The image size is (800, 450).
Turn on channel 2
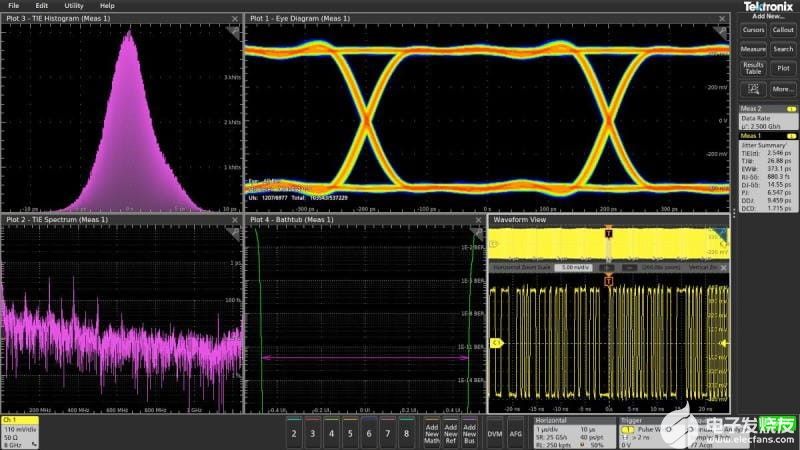[293, 432]
